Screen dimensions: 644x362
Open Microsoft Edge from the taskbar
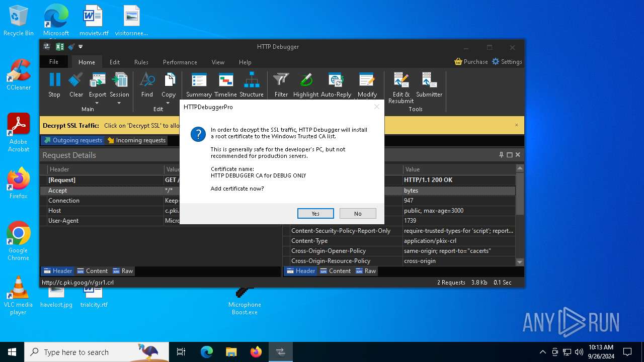[207, 352]
